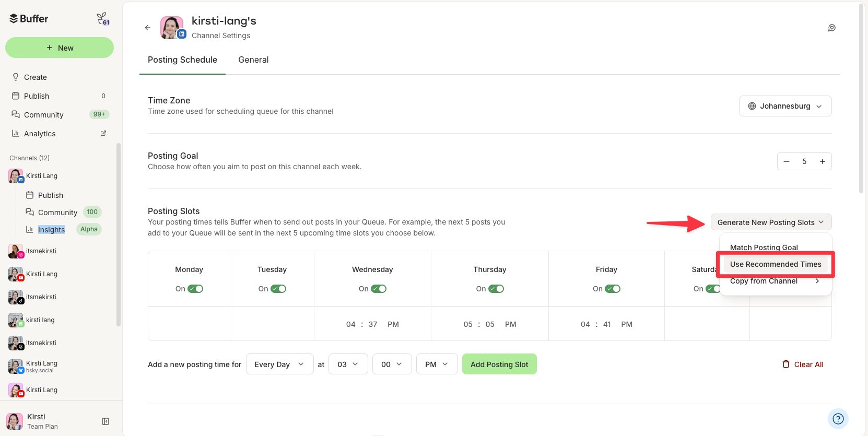Go back using the left arrow
The height and width of the screenshot is (436, 868).
(x=148, y=28)
